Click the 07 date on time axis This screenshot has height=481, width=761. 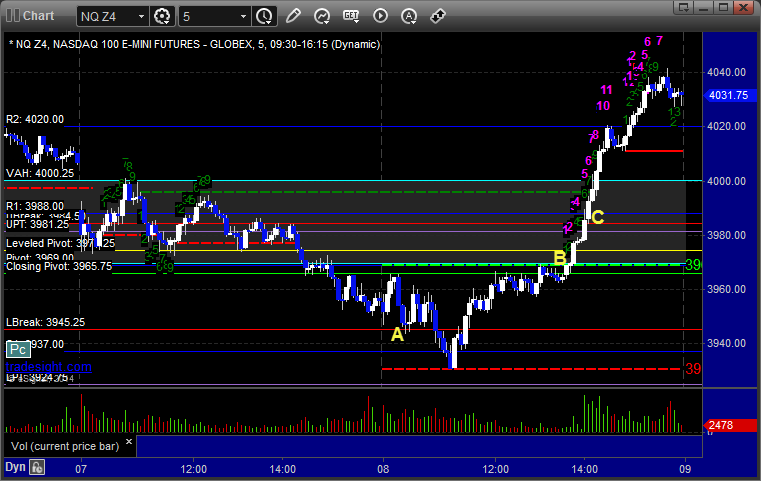coord(81,469)
